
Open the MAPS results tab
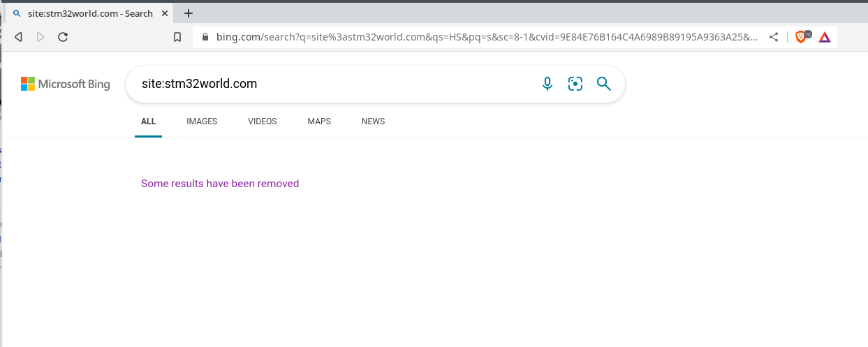click(x=319, y=121)
